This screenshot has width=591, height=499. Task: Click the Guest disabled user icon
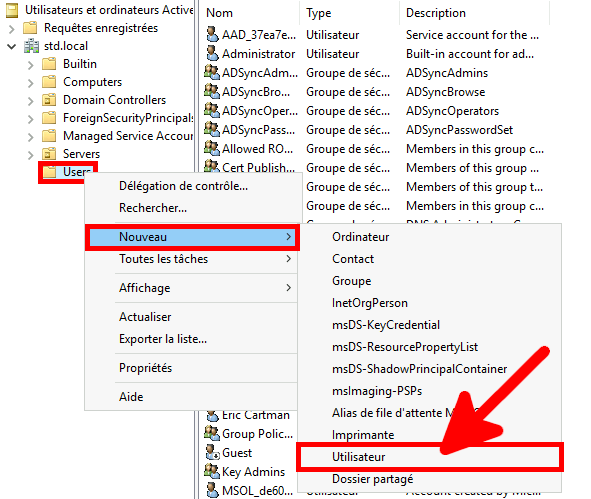coord(212,452)
